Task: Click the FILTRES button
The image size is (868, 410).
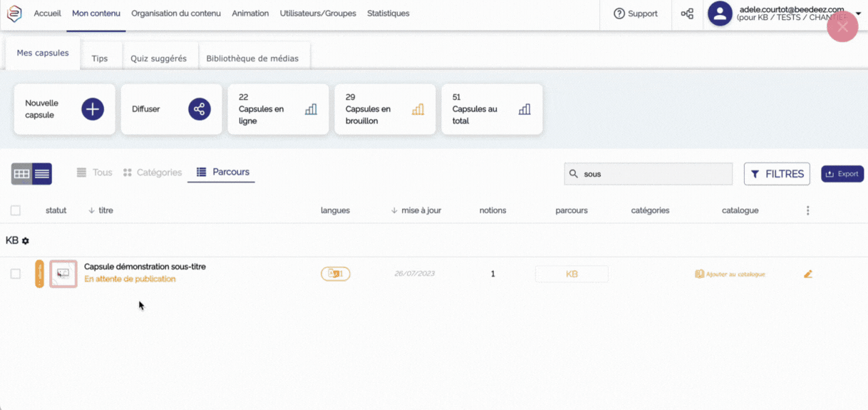Action: [x=777, y=173]
